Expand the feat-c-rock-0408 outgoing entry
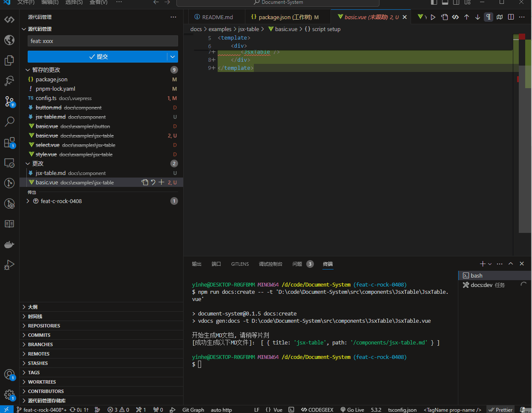Viewport: 532px width, 413px height. (x=28, y=201)
